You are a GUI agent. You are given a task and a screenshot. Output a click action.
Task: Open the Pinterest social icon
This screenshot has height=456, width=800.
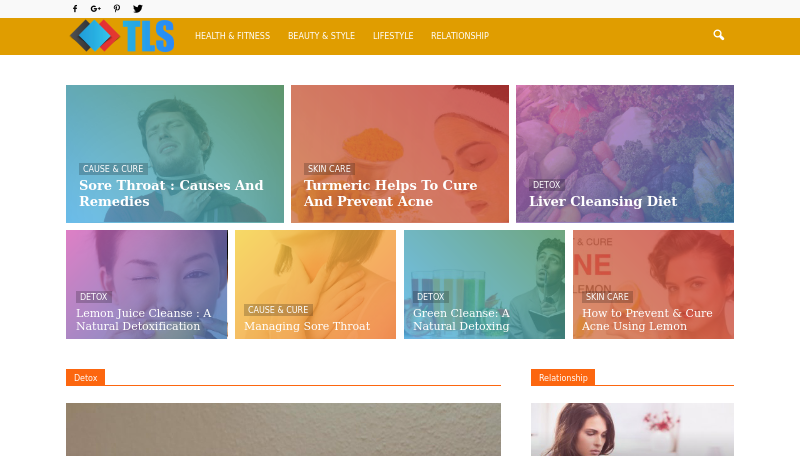coord(117,9)
